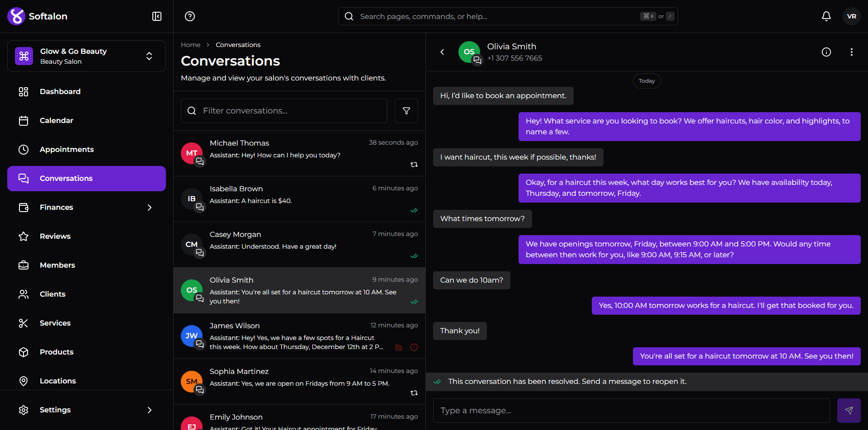Screen dimensions: 868x430
Task: Focus the global search bar
Action: [x=508, y=16]
